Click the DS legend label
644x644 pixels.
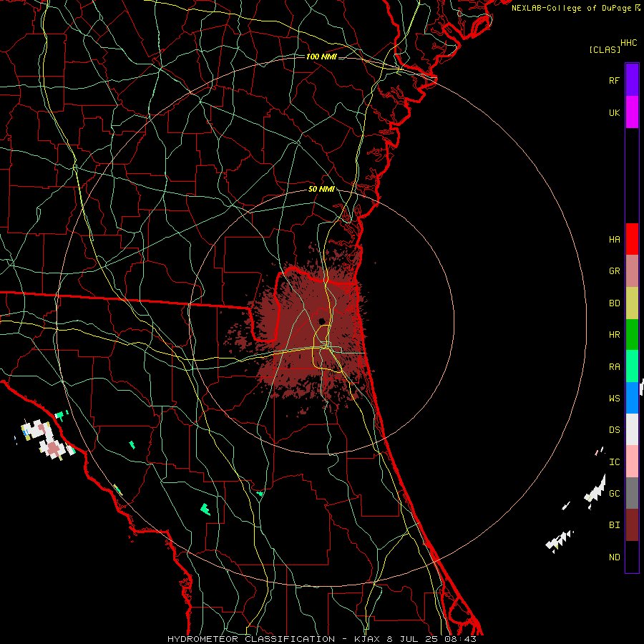(x=614, y=430)
